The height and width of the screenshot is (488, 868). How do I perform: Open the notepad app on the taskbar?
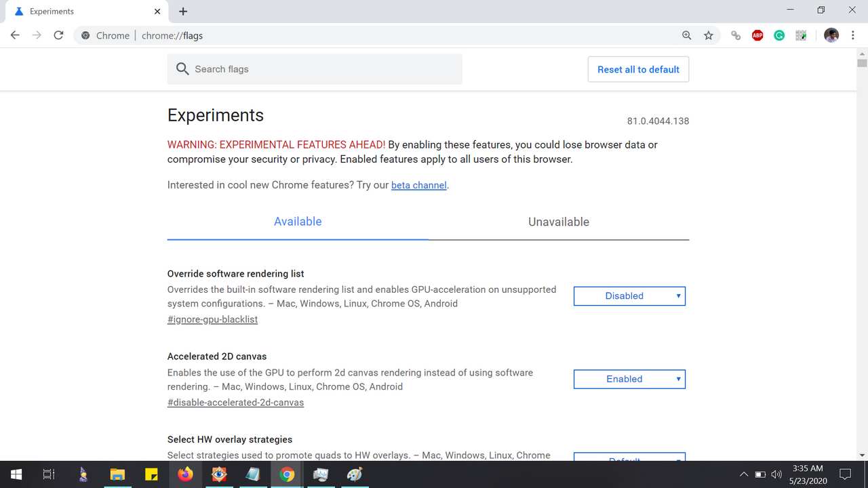pyautogui.click(x=253, y=474)
